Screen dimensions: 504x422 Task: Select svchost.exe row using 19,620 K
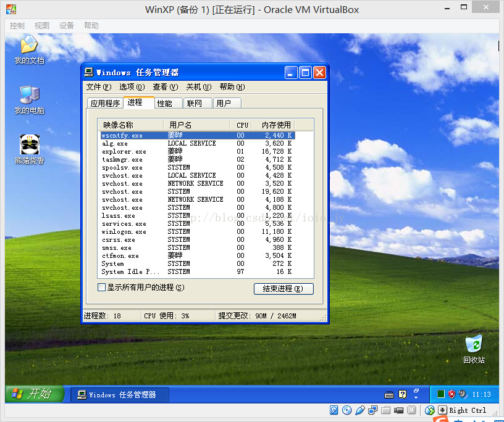click(196, 191)
